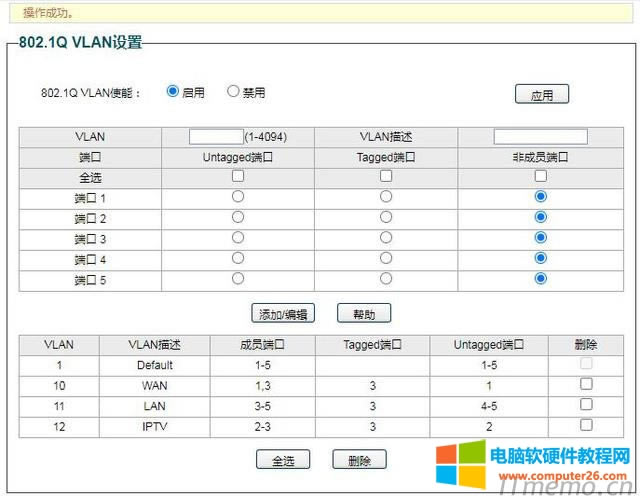Image resolution: width=640 pixels, height=496 pixels.
Task: Set 端口 1 as Untagged port
Action: click(237, 197)
